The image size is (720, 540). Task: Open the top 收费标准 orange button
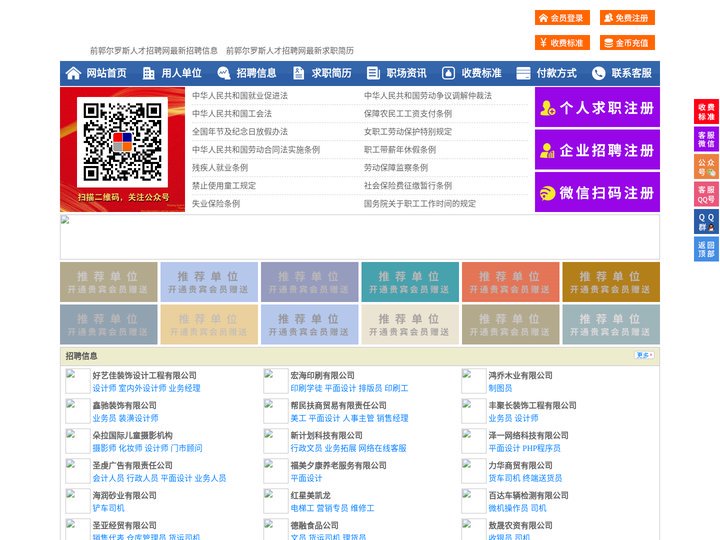pyautogui.click(x=562, y=43)
